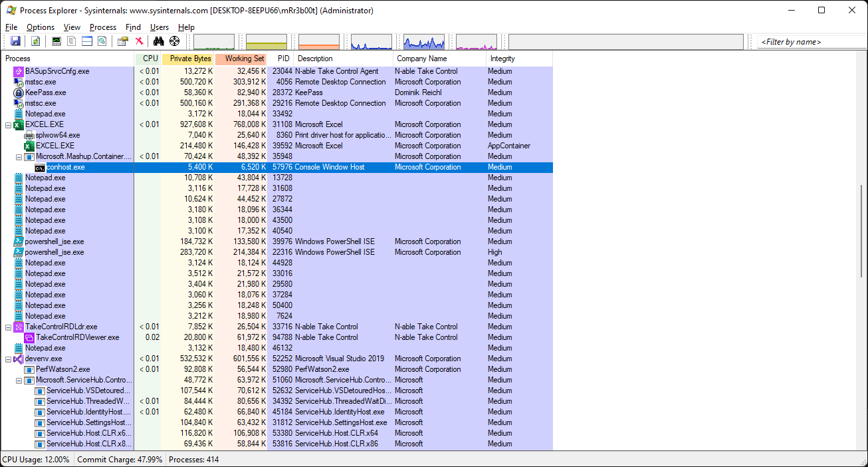
Task: Click the red X Kill Process icon
Action: pyautogui.click(x=139, y=41)
